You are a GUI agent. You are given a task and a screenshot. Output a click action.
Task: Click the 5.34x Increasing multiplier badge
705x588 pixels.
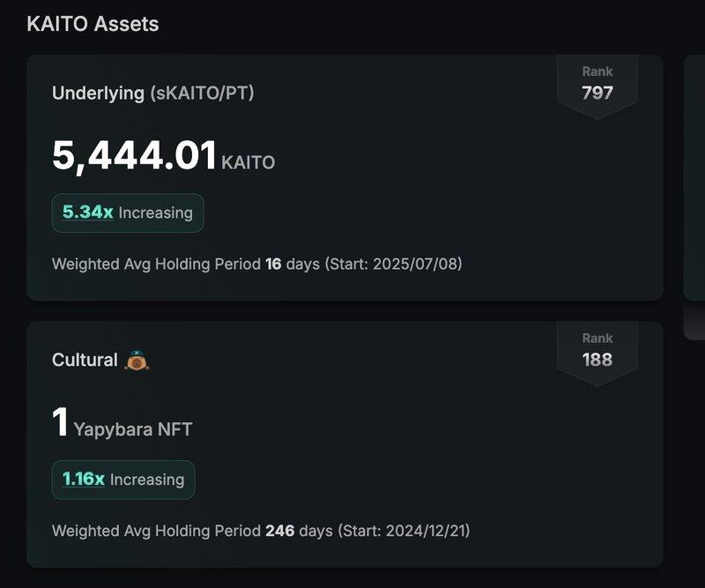pos(128,212)
